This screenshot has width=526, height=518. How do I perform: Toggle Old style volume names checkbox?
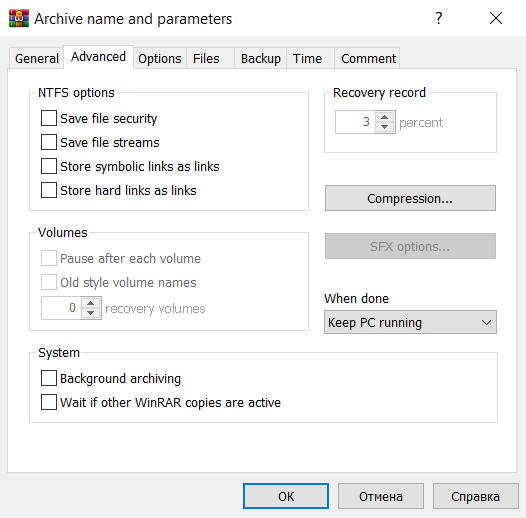point(49,282)
